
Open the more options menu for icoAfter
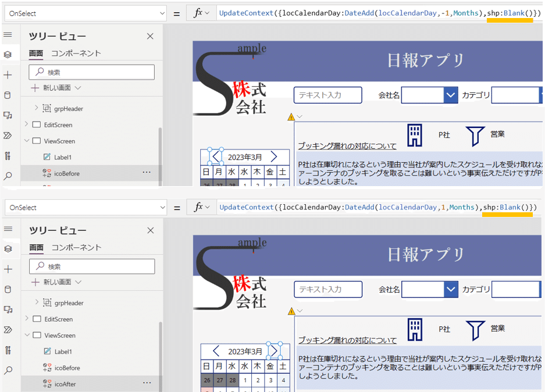click(147, 383)
